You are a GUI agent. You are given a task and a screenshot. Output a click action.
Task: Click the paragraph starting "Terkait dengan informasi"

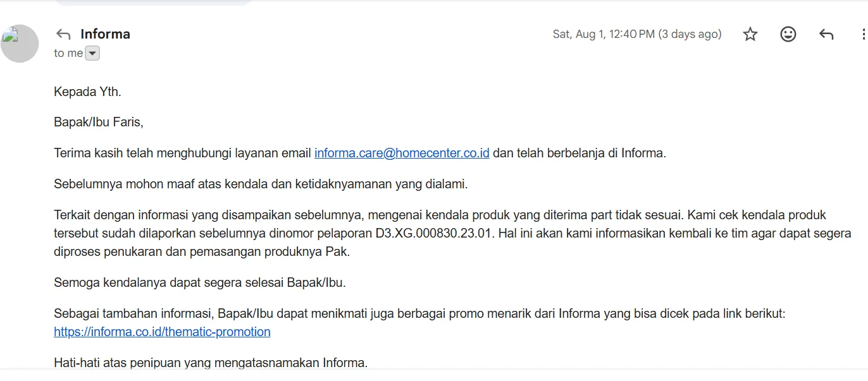pyautogui.click(x=452, y=233)
